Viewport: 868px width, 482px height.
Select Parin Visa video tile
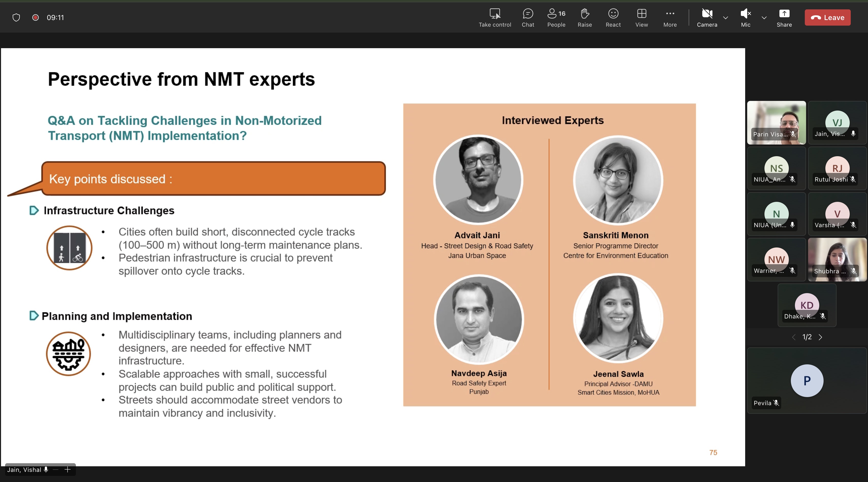tap(776, 123)
